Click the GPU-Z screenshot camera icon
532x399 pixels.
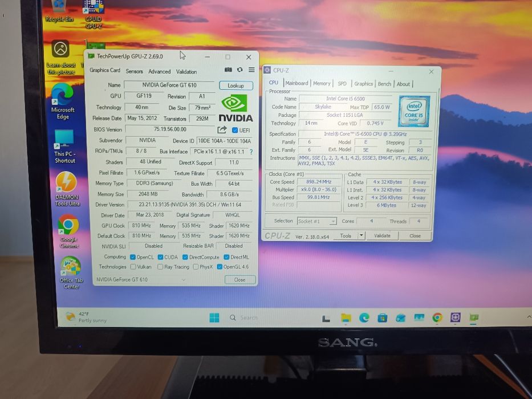click(x=228, y=70)
